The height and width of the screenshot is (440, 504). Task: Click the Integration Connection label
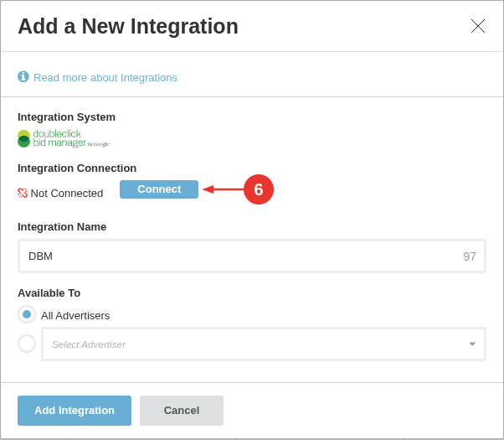(77, 168)
